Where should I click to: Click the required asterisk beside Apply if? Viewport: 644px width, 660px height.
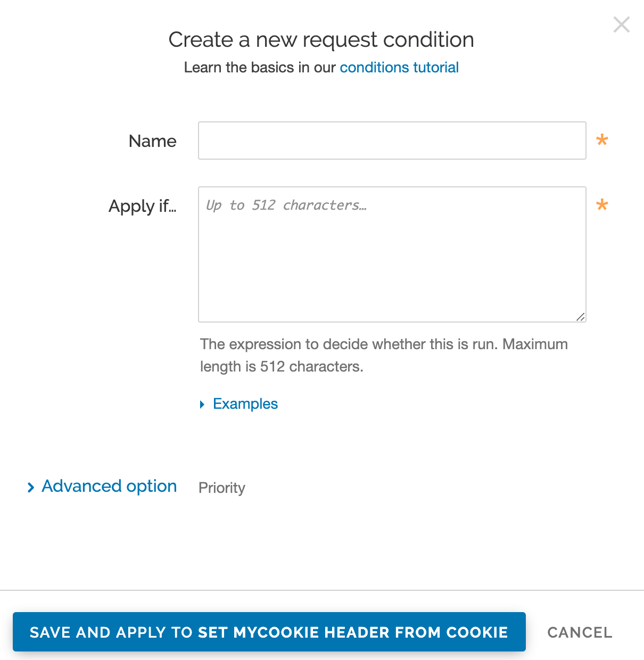pyautogui.click(x=601, y=205)
